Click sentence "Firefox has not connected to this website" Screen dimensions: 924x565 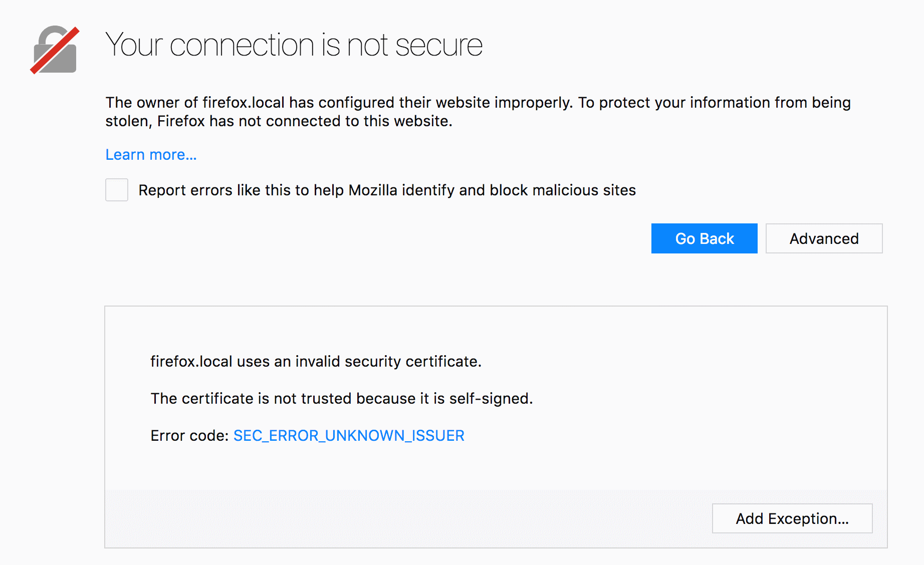[305, 121]
